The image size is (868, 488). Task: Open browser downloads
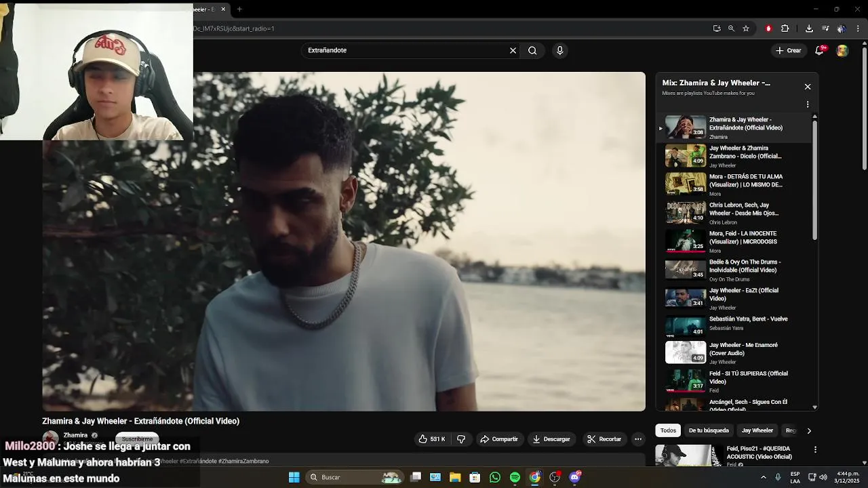click(809, 28)
